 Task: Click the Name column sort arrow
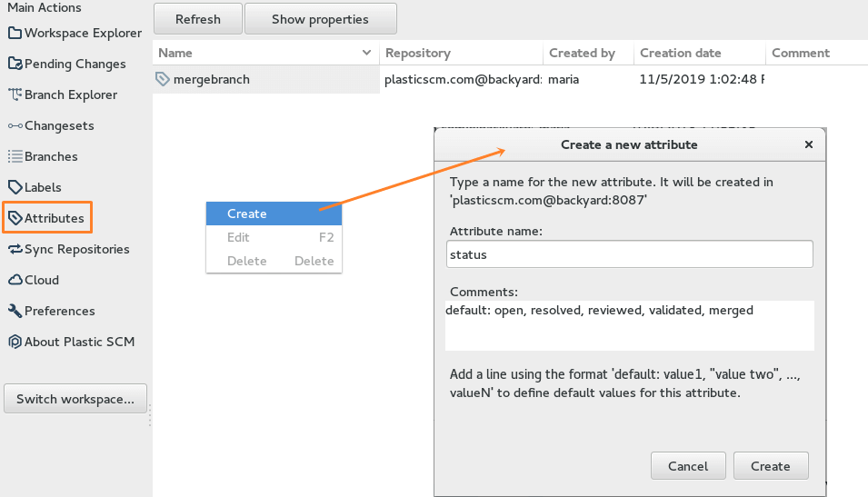pos(366,53)
